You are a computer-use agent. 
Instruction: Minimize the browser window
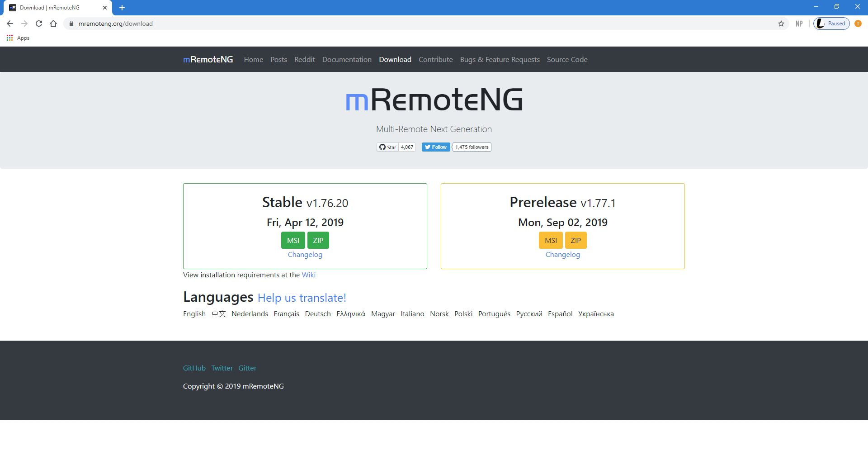click(x=816, y=7)
